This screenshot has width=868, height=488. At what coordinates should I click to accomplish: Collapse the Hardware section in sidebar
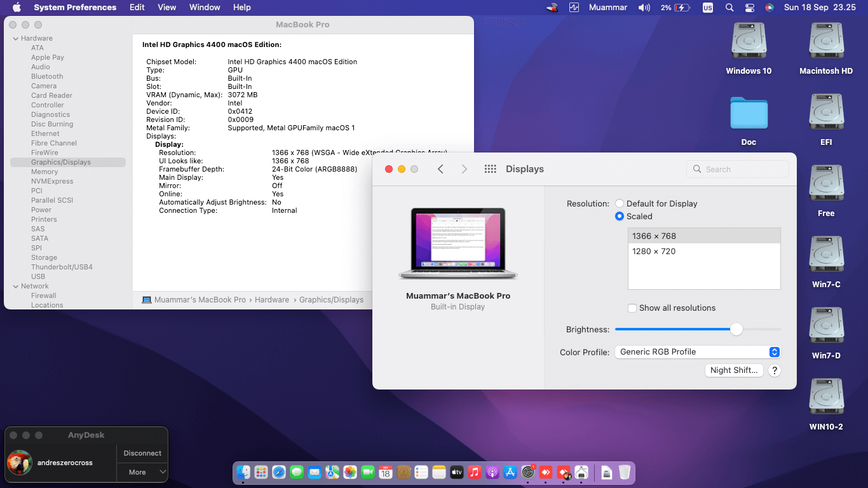click(x=15, y=38)
